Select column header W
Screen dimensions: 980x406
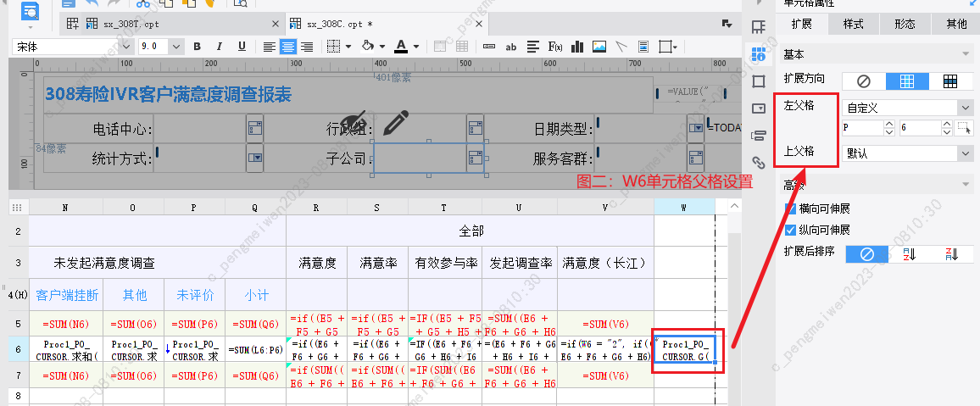tap(684, 208)
